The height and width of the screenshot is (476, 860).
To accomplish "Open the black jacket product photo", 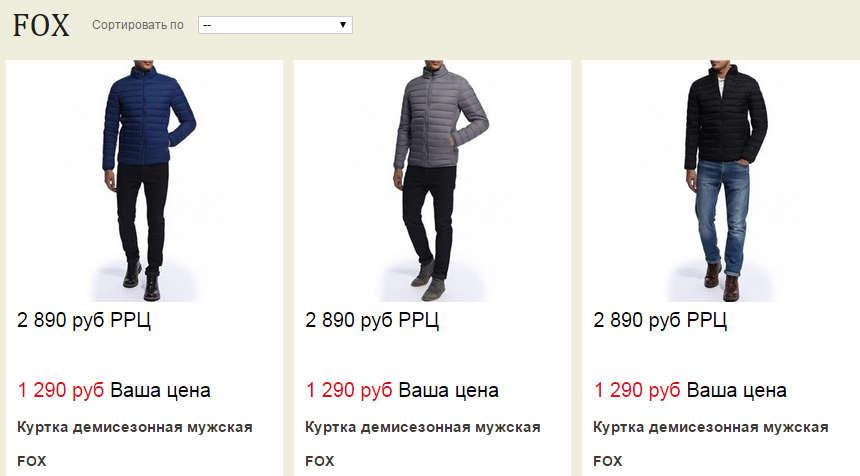I will (x=721, y=181).
